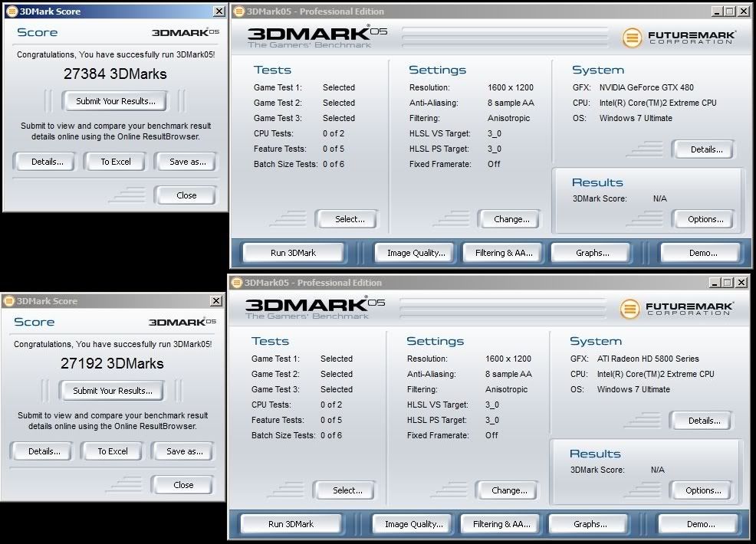Click Anisotropic filtering value in GTX 480 window

point(508,119)
